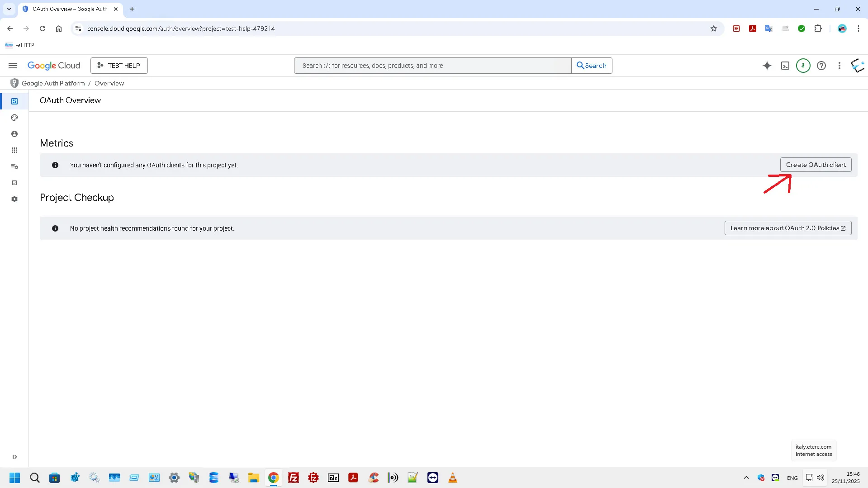Click the Create OAuth client button

(x=816, y=165)
